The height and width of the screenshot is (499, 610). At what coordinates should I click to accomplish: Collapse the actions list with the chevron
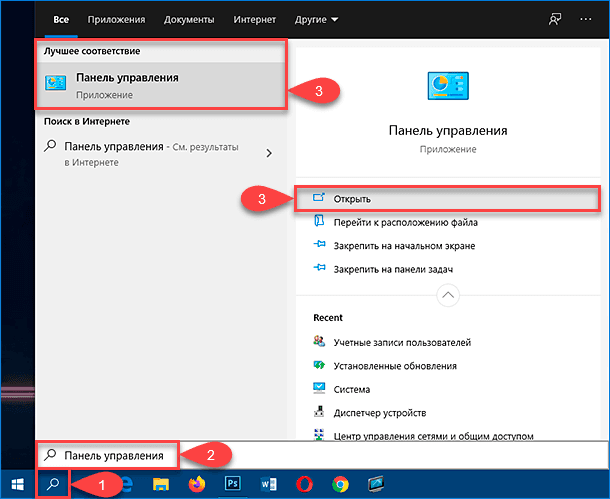pos(448,295)
